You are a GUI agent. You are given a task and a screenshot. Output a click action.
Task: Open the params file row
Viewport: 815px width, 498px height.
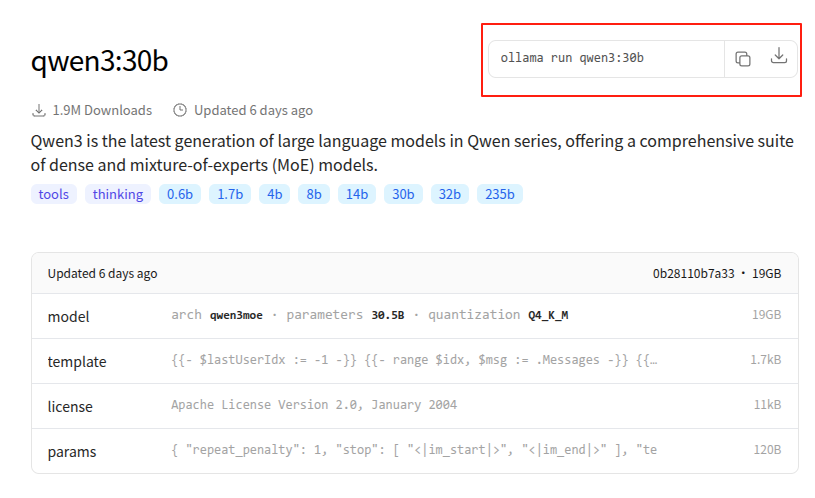tap(415, 451)
